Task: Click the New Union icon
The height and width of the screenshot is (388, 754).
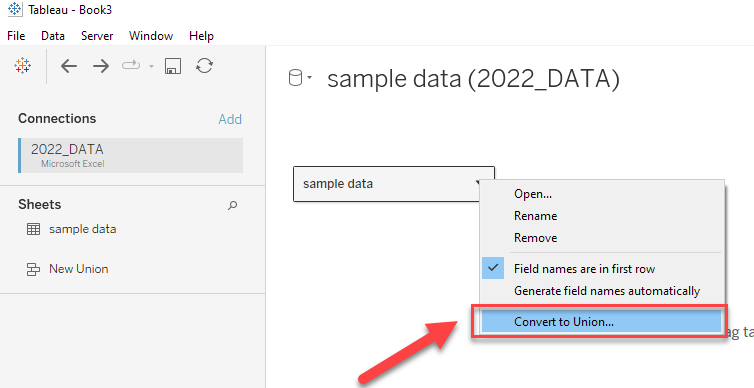Action: pos(33,269)
